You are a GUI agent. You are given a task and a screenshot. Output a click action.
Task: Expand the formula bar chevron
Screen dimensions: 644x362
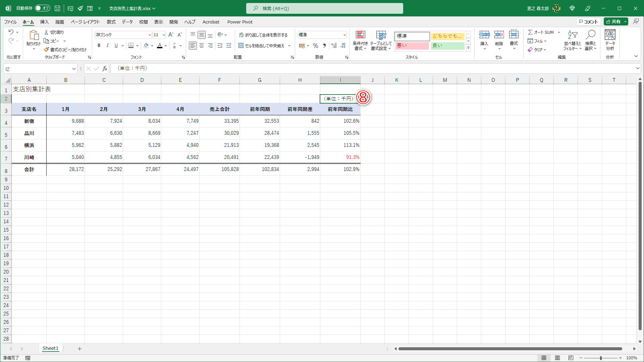pos(637,68)
